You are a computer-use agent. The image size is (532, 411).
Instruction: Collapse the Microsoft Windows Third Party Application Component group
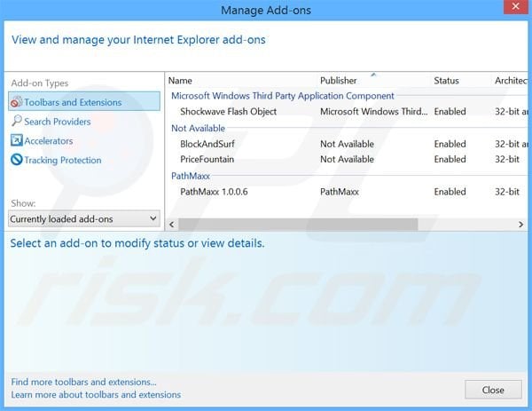[x=283, y=96]
